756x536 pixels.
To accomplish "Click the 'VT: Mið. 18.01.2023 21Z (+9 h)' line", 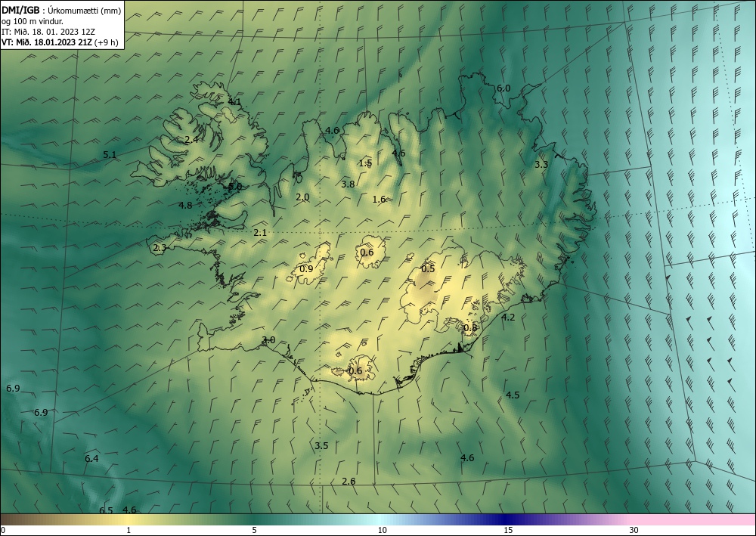I will point(60,42).
